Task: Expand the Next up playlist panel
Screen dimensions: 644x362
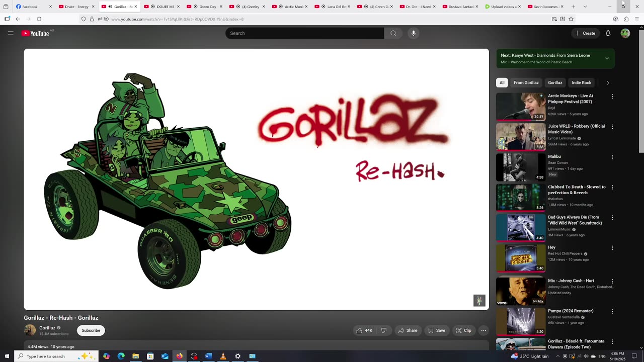Action: (x=607, y=58)
